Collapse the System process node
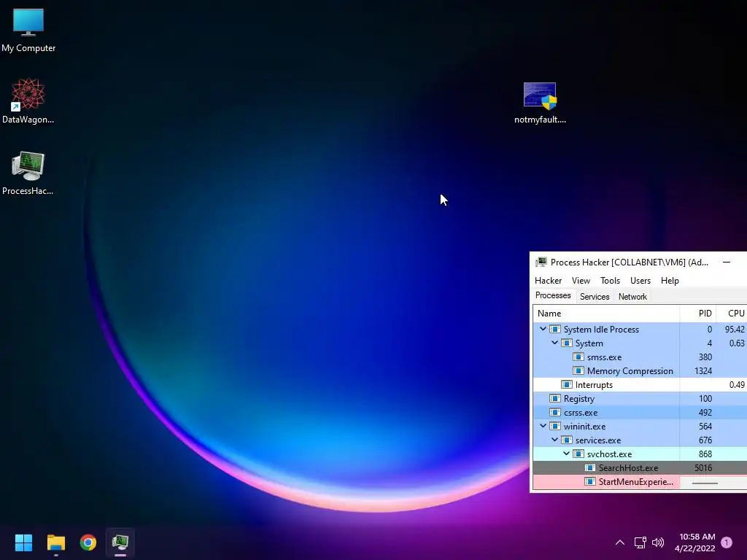This screenshot has width=747, height=560. [554, 343]
